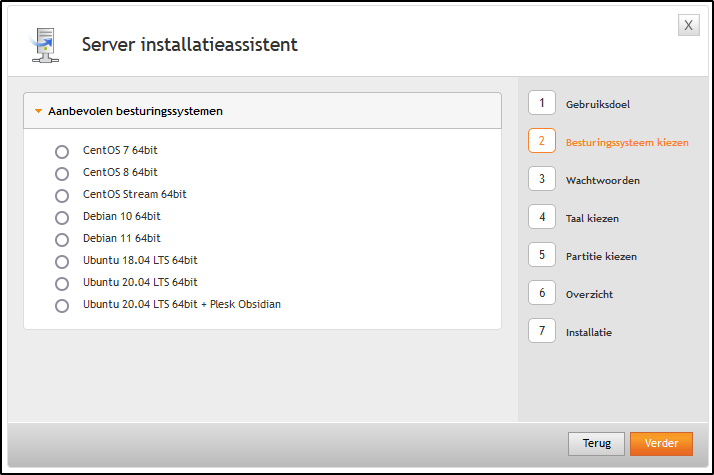Click step 4 number box
The height and width of the screenshot is (475, 714).
(542, 217)
